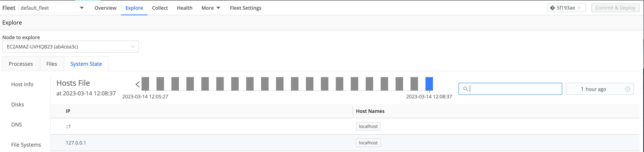This screenshot has height=152, width=644.
Task: Switch to the Collect tab
Action: (160, 8)
